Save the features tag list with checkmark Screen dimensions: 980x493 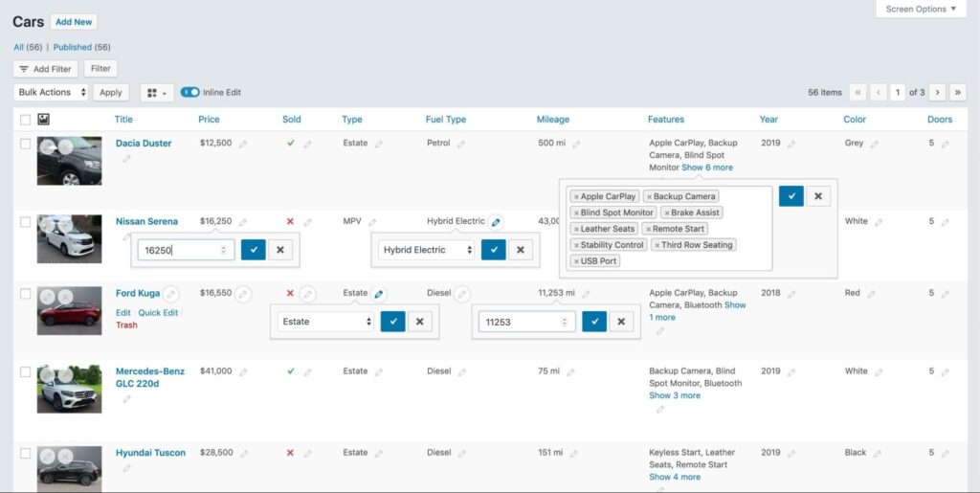[791, 196]
